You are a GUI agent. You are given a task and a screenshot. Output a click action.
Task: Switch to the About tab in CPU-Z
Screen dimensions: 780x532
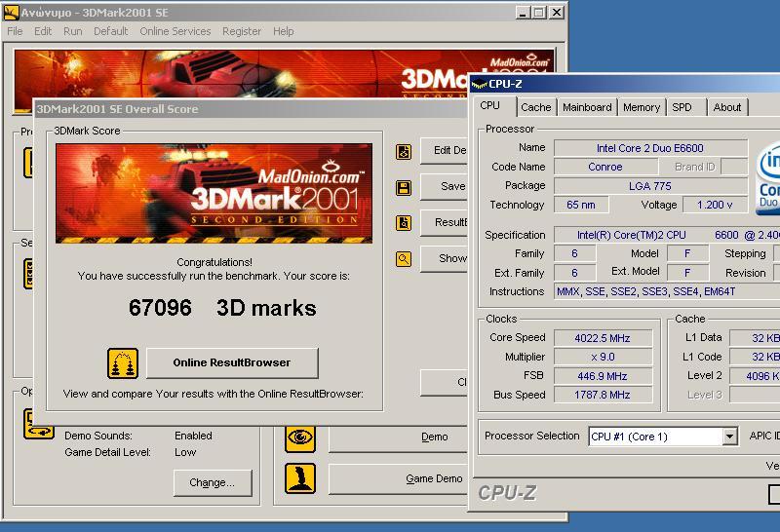727,107
